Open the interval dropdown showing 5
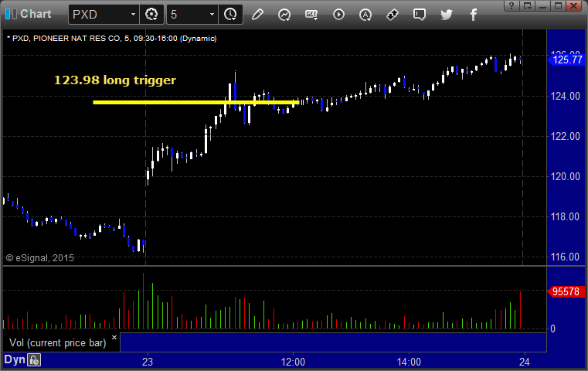588x371 pixels. click(192, 15)
